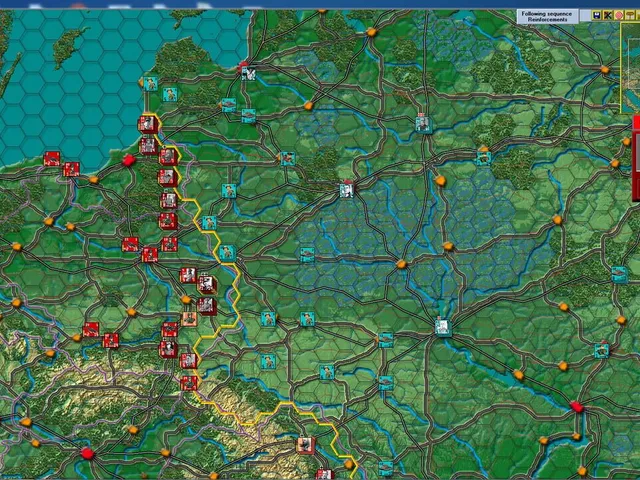The width and height of the screenshot is (640, 480).
Task: Click the table-shaped icon after the pink circle
Action: click(630, 16)
